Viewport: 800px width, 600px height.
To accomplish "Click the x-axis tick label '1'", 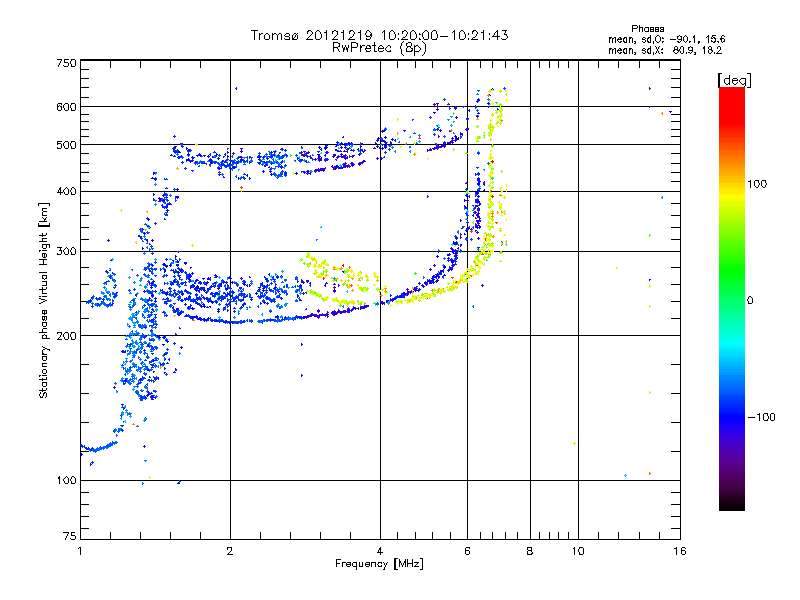I will [80, 551].
